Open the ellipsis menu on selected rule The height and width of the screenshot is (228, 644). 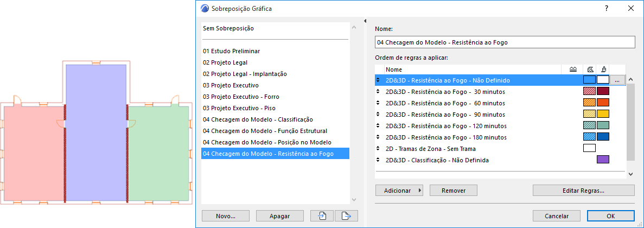[x=617, y=80]
